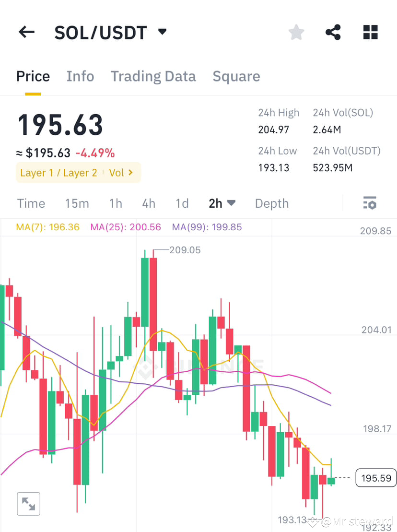Toggle the MA(99) indicator label

207,227
